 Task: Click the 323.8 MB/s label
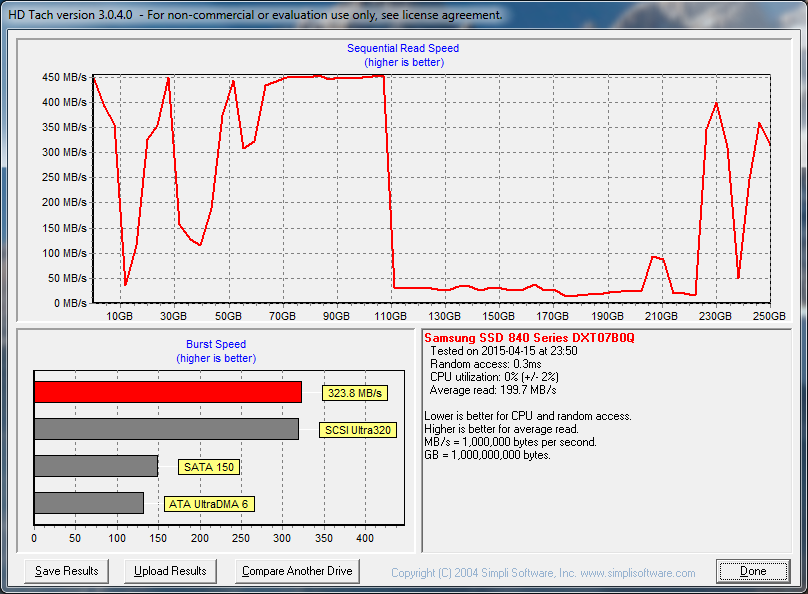click(x=355, y=393)
